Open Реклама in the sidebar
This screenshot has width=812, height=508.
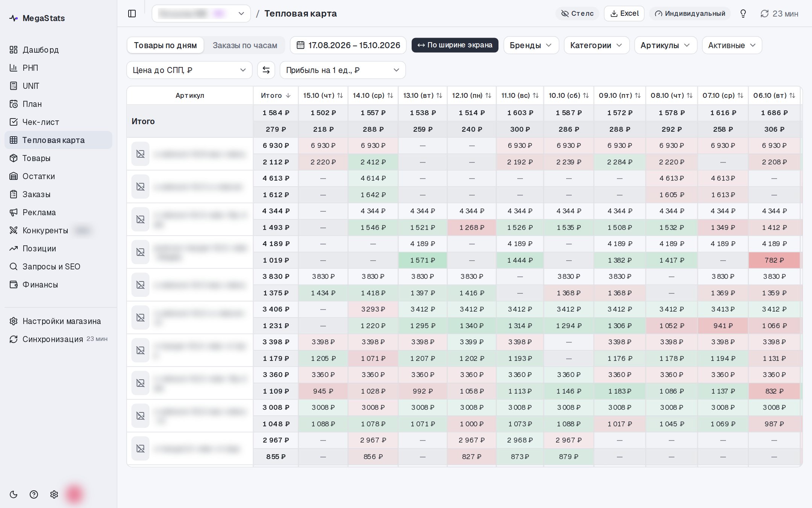point(58,212)
